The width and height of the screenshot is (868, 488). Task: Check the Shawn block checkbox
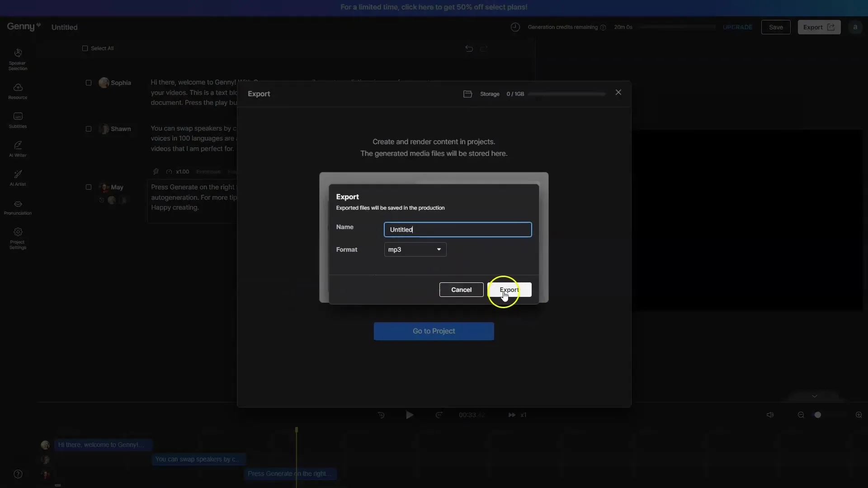89,129
